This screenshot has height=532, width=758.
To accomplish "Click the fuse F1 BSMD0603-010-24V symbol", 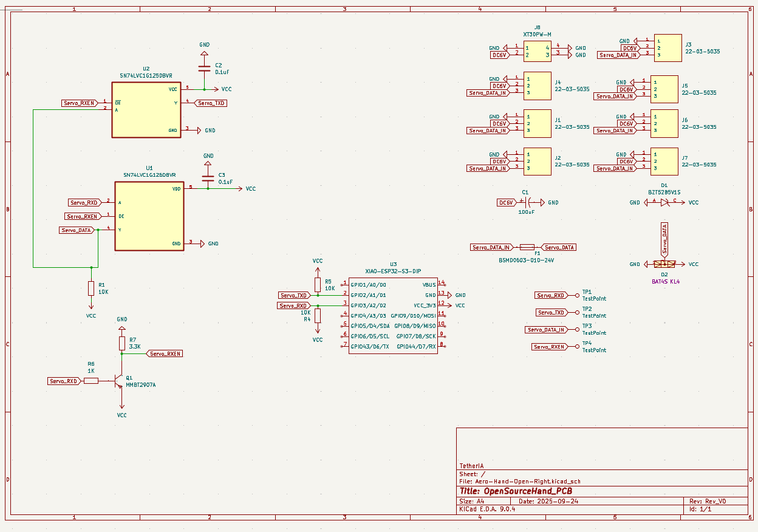I will click(527, 247).
